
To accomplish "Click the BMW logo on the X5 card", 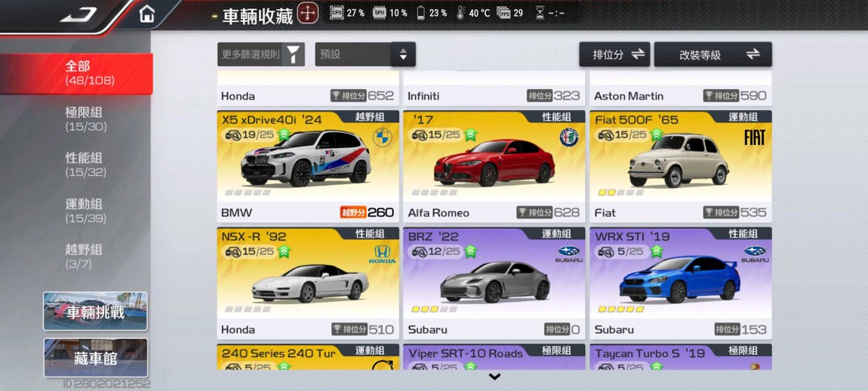I will pos(382,137).
